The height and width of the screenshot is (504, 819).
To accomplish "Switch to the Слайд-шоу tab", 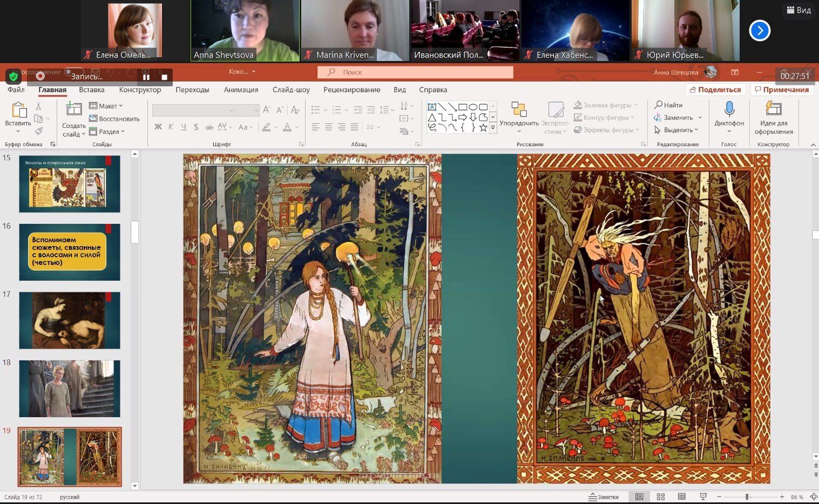I will pos(291,90).
